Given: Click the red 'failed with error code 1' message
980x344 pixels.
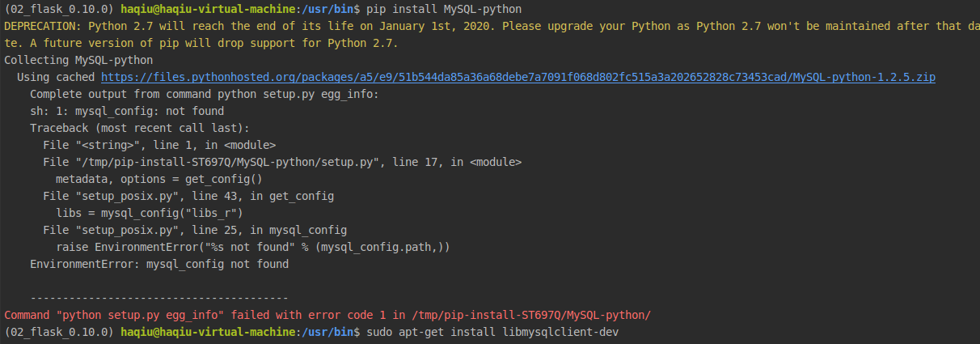Looking at the screenshot, I should click(327, 315).
